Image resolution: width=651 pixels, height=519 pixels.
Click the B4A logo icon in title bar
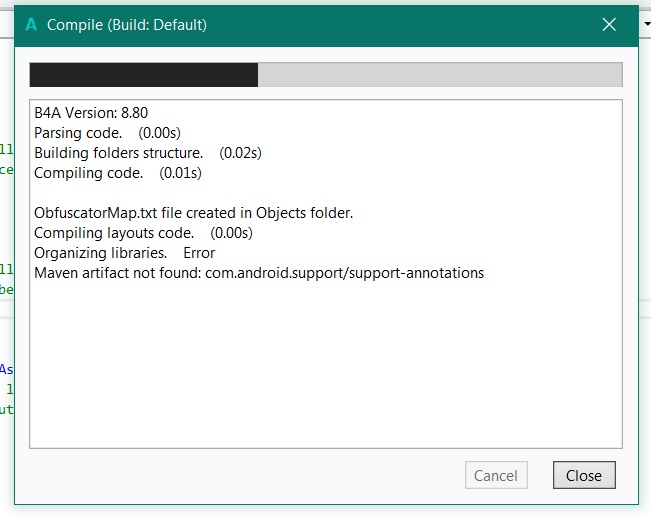point(32,24)
